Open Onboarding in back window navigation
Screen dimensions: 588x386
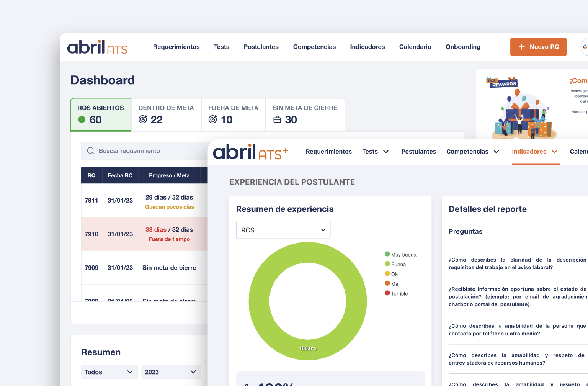click(463, 47)
